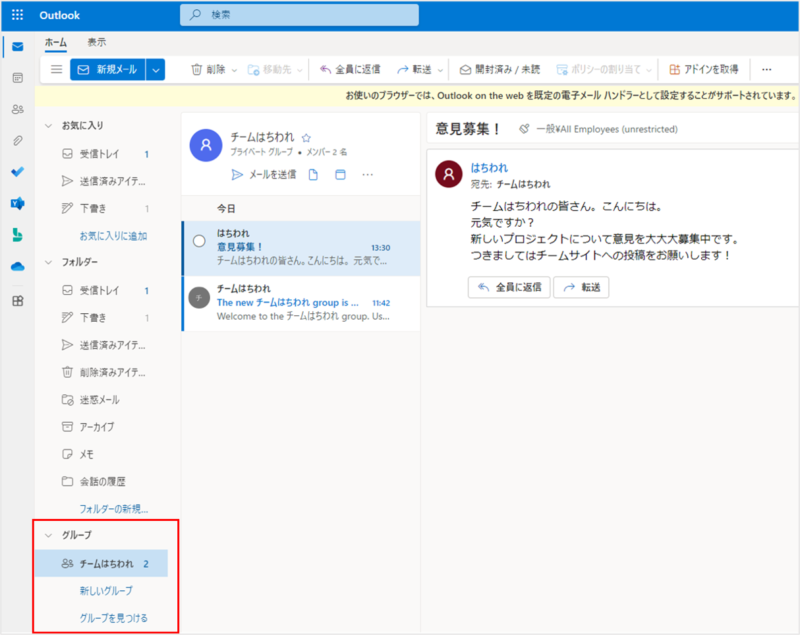800x635 pixels.
Task: Open the To Do checkmark app icon
Action: [17, 171]
